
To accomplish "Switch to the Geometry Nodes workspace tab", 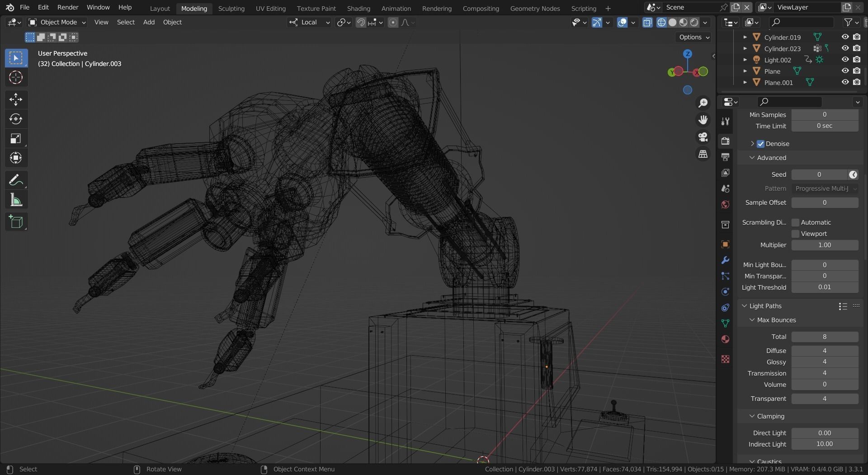I will coord(535,8).
